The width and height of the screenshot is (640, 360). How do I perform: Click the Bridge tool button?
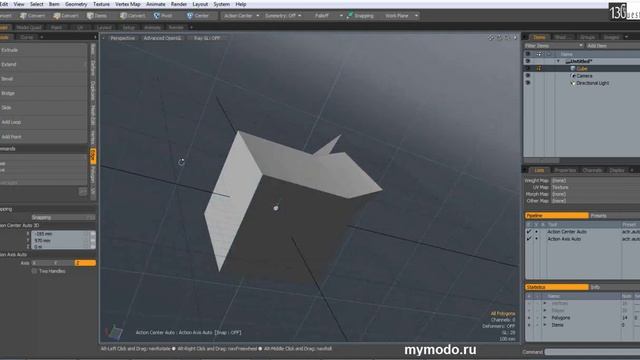[x=43, y=93]
